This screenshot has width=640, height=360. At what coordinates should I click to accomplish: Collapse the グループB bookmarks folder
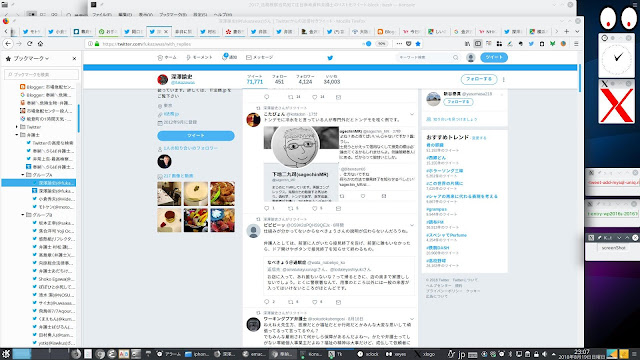(x=23, y=215)
